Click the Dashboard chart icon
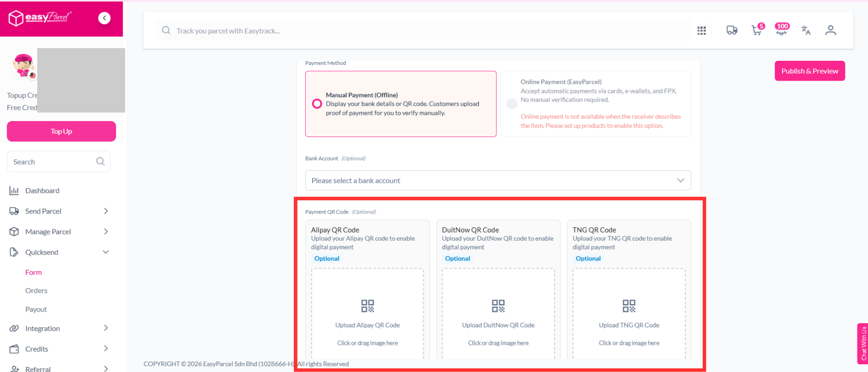The height and width of the screenshot is (372, 868). tap(14, 191)
